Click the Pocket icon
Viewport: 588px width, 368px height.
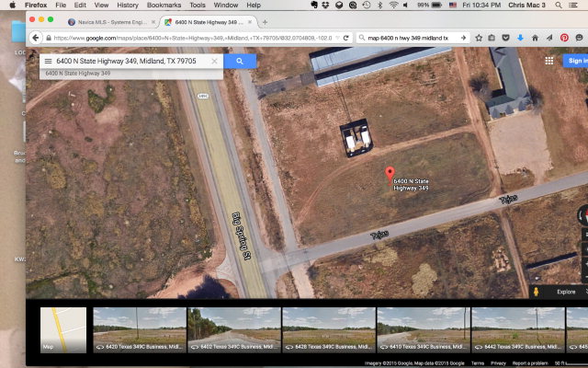tap(505, 38)
